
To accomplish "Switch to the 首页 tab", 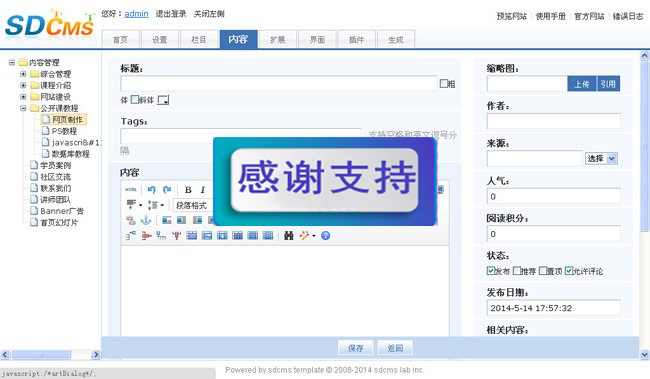I will [120, 39].
